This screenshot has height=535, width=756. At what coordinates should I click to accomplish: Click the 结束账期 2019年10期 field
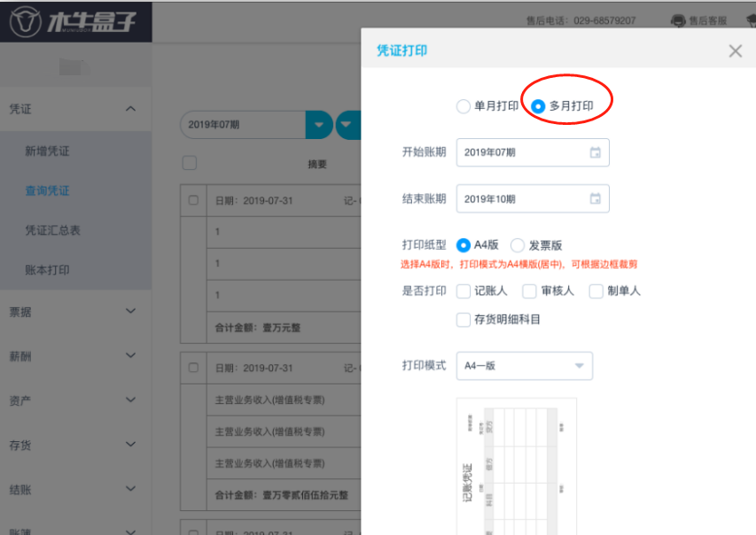[x=533, y=198]
